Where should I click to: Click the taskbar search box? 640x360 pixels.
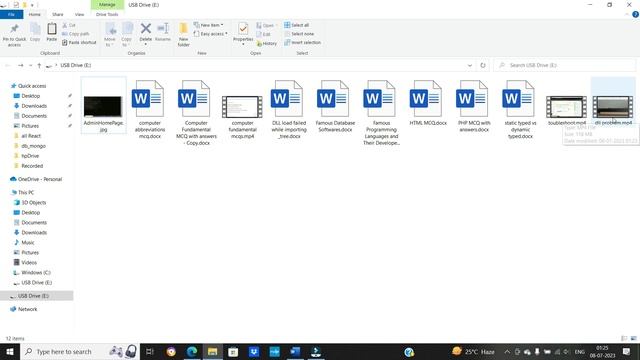[x=80, y=351]
